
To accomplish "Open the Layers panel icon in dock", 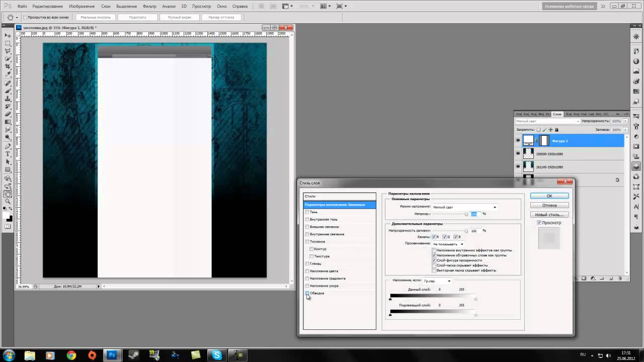I will [x=636, y=166].
